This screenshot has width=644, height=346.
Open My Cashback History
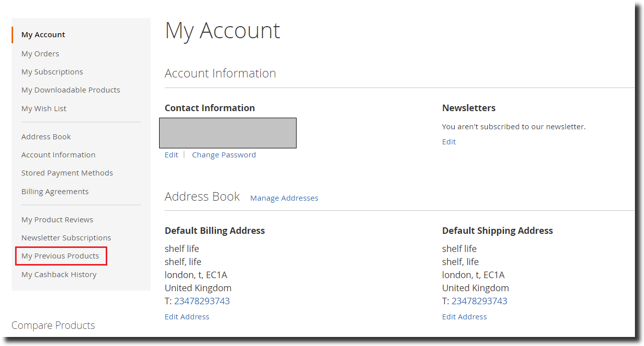[59, 275]
